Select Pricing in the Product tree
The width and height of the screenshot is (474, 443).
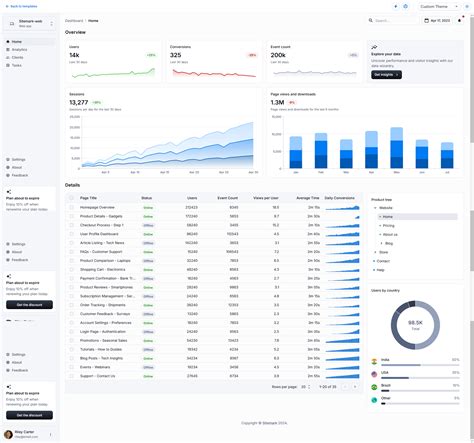tap(417, 226)
